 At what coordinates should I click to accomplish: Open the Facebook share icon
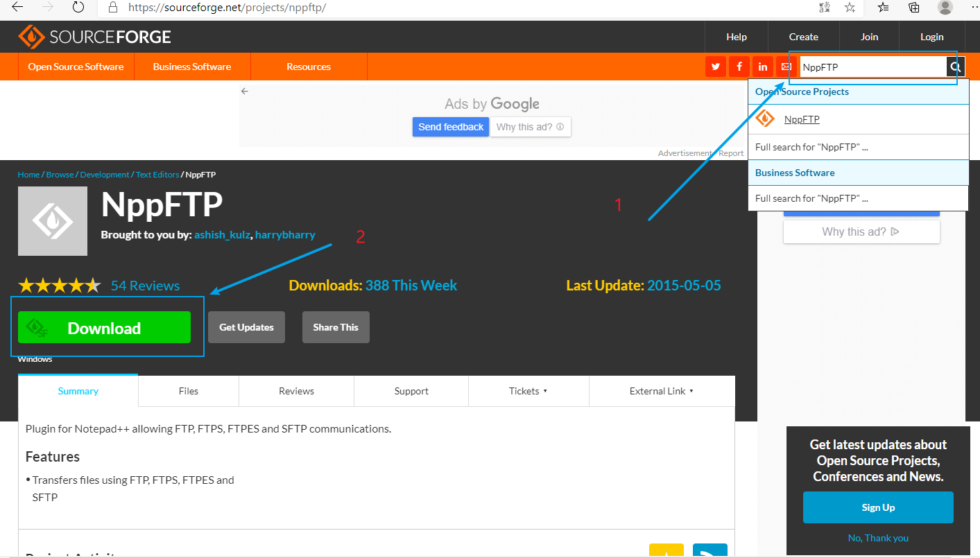739,67
